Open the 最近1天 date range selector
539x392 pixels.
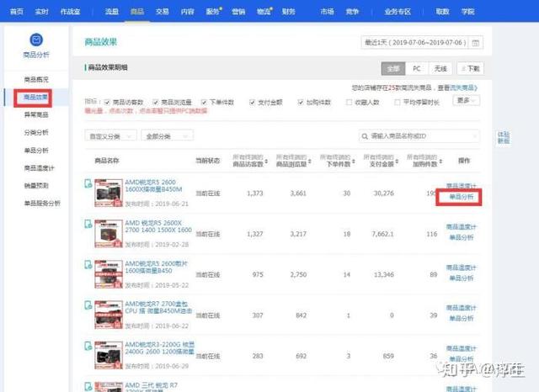pyautogui.click(x=422, y=43)
